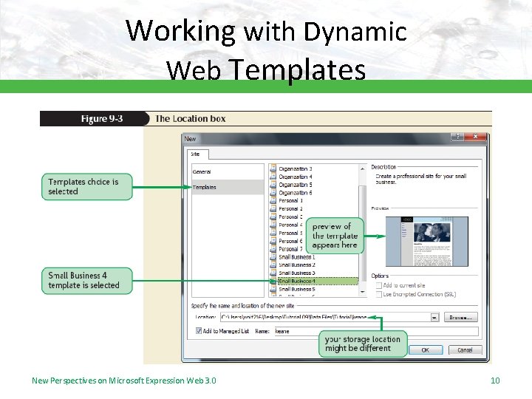Click the template list scroll down arrow

[363, 292]
